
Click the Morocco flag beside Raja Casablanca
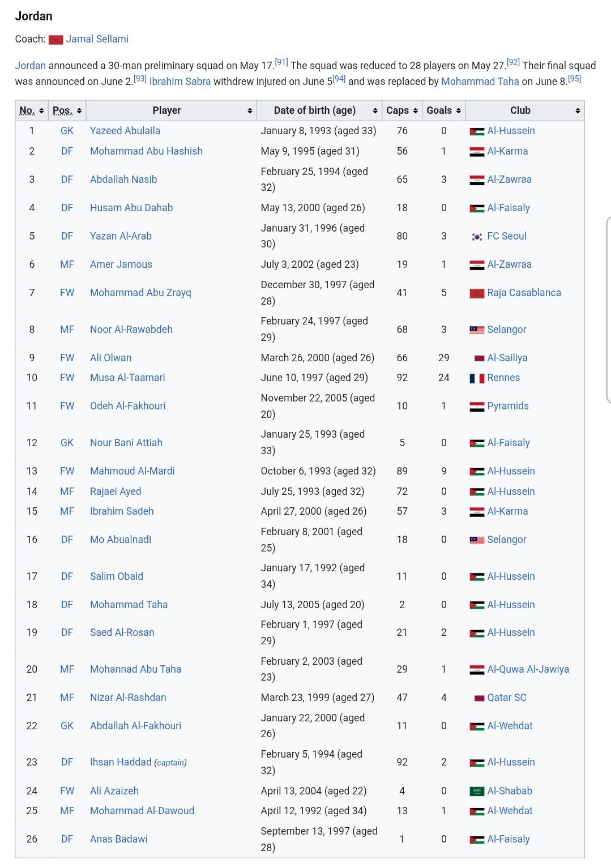(x=477, y=293)
